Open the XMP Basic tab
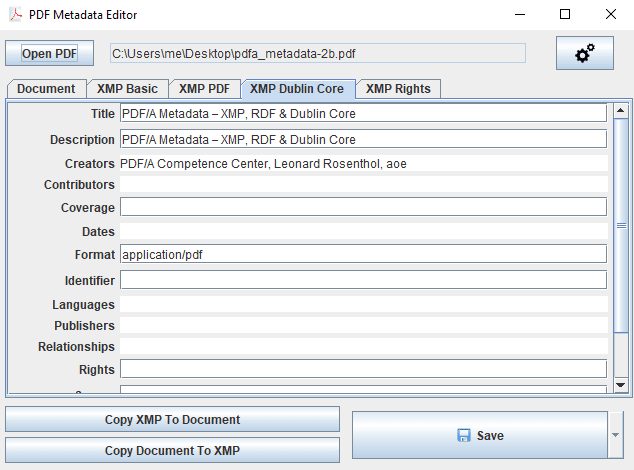This screenshot has width=634, height=470. point(127,89)
